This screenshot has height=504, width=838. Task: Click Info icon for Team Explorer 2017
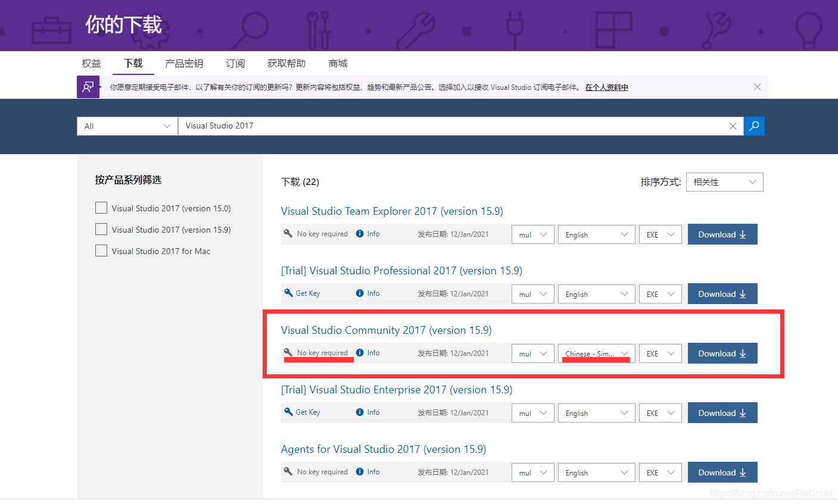pyautogui.click(x=360, y=234)
